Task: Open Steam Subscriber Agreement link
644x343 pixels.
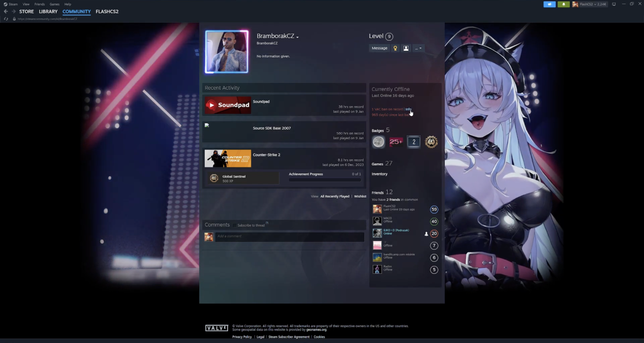Action: 289,337
